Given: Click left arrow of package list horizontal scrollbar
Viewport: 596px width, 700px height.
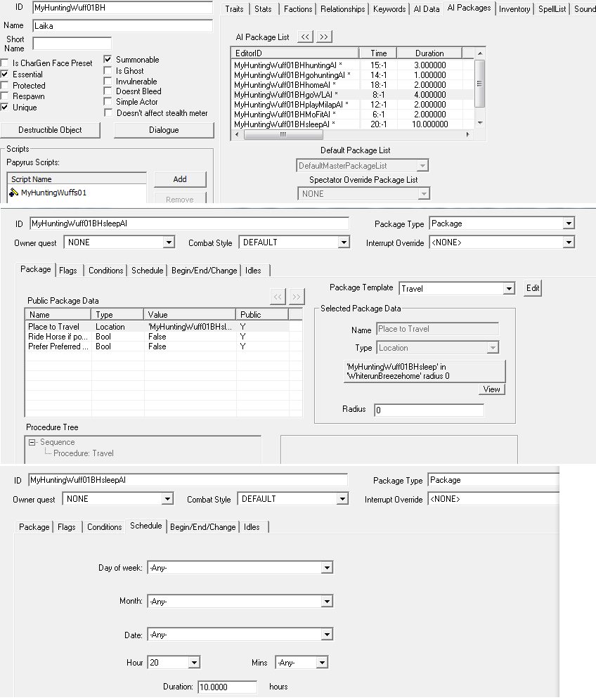Looking at the screenshot, I should (238, 134).
